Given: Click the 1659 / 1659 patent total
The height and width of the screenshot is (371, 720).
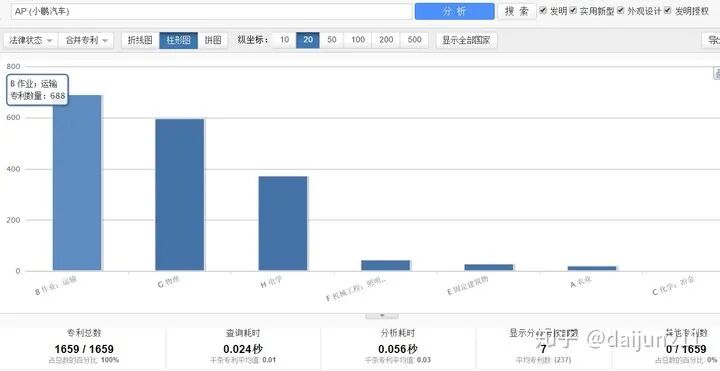Looking at the screenshot, I should (84, 349).
